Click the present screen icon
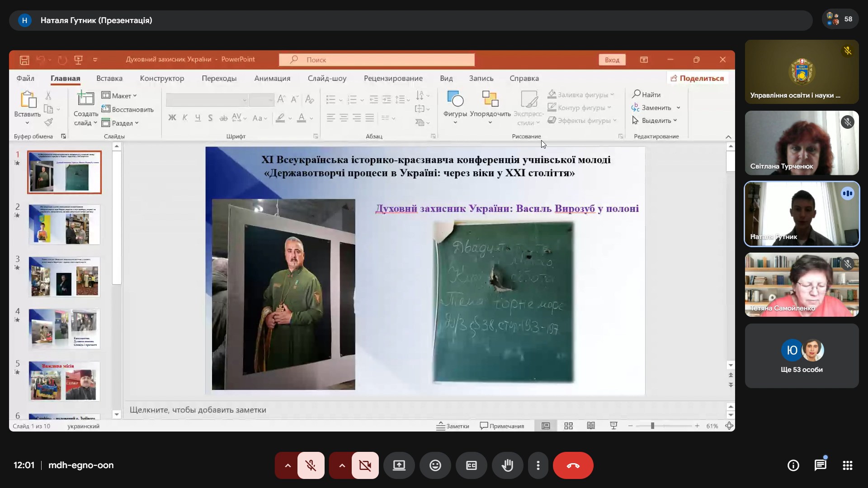Image resolution: width=868 pixels, height=488 pixels. [x=399, y=465]
